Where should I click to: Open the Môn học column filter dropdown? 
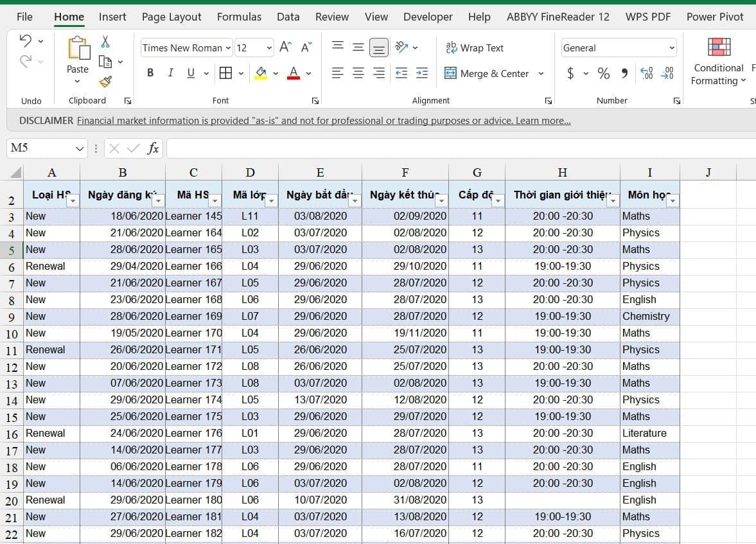(672, 201)
